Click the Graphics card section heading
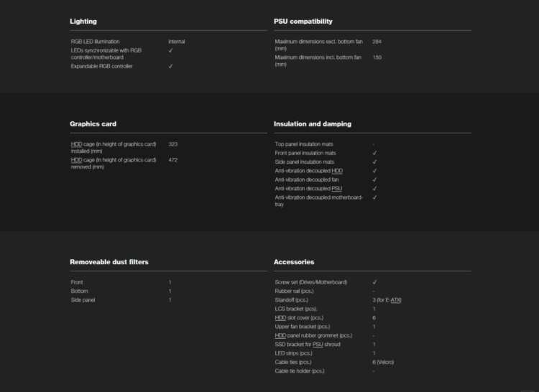Viewport: 539px width, 392px height. click(93, 123)
